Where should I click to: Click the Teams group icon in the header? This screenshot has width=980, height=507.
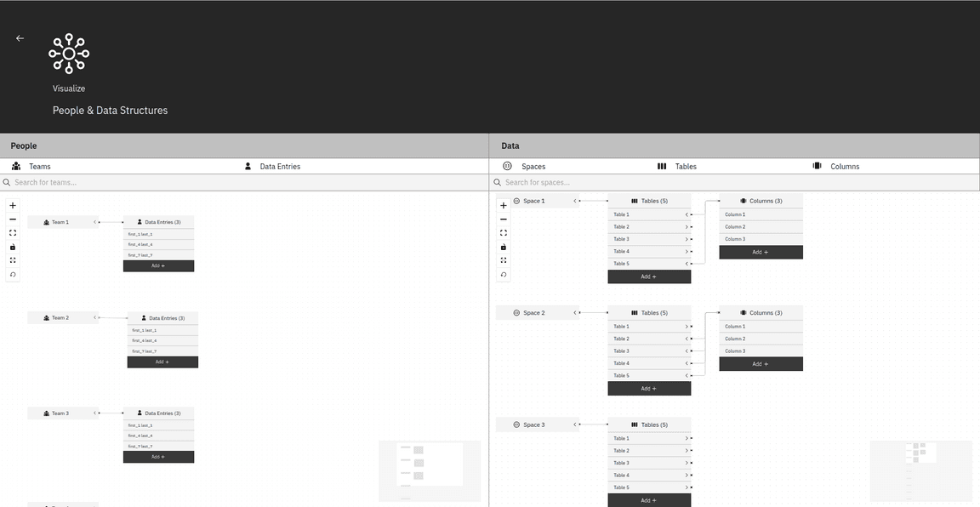tap(16, 167)
